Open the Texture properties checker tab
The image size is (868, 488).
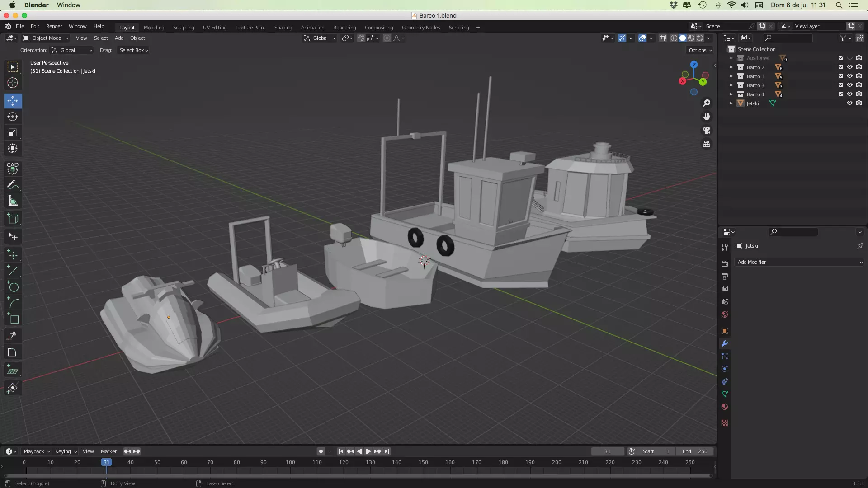click(x=725, y=423)
